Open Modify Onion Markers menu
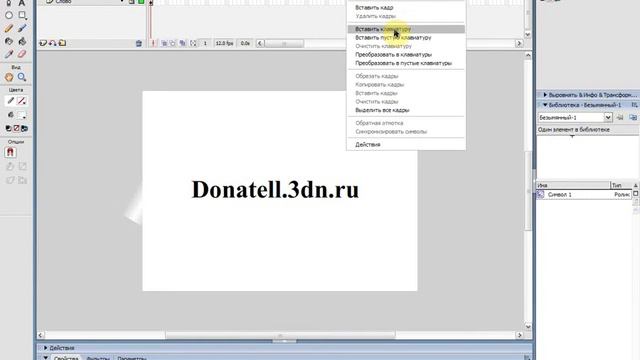The image size is (640, 360). [x=193, y=43]
